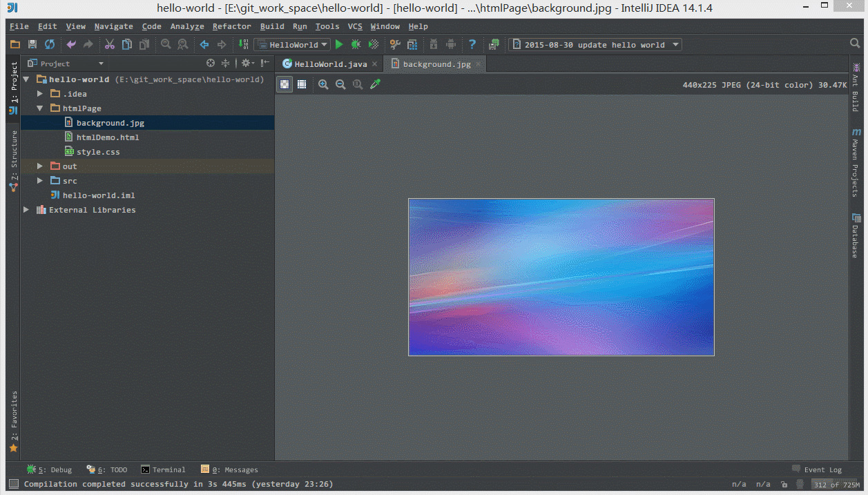Toggle the Project tool window in left sidebar
This screenshot has width=868, height=495.
pos(12,83)
